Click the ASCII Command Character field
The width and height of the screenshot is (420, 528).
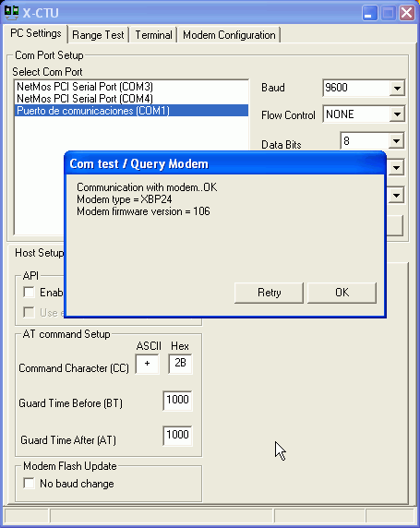coord(147,364)
